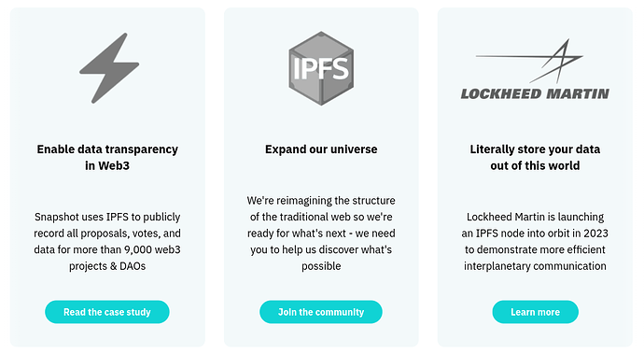Click the "Learn more" button
This screenshot has width=644, height=354.
pos(535,312)
